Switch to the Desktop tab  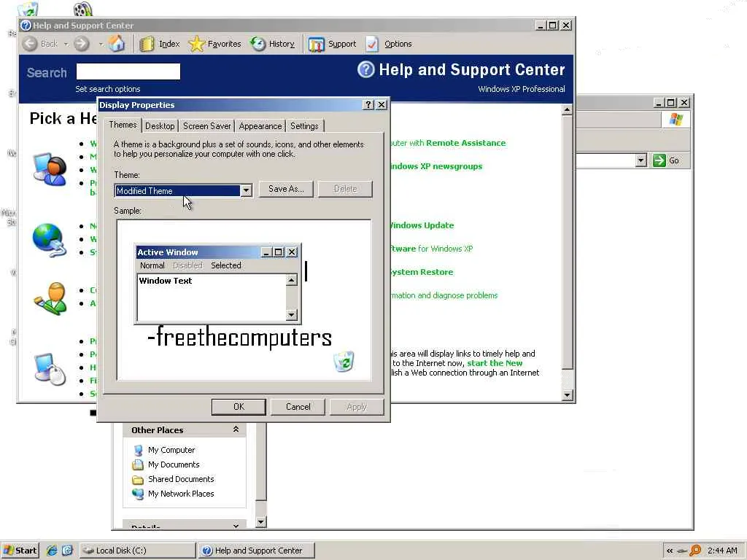click(160, 126)
